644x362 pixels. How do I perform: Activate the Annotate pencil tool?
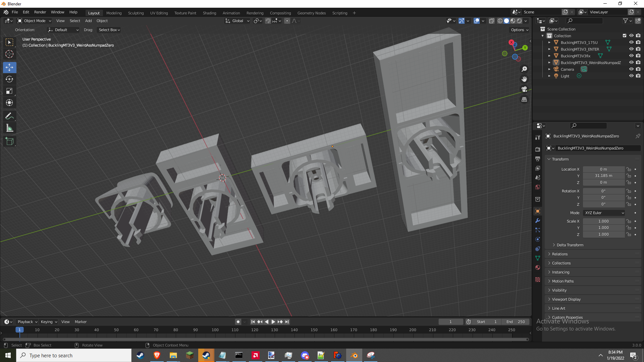[x=9, y=116]
